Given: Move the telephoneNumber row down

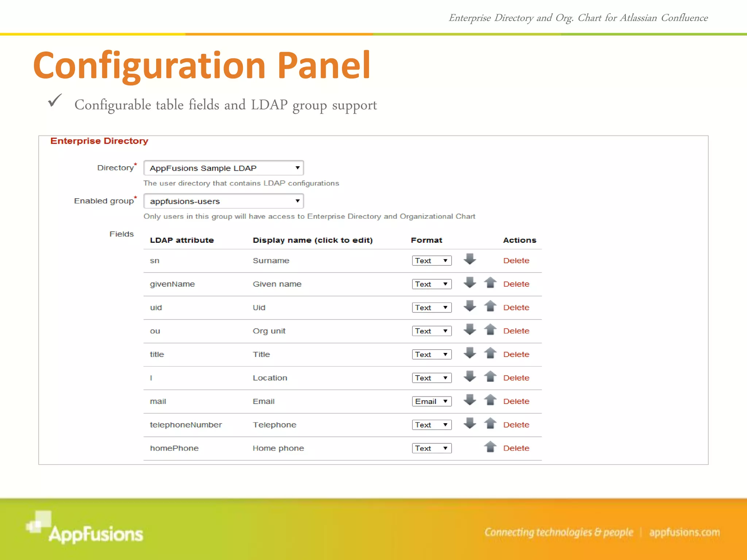Looking at the screenshot, I should (470, 423).
